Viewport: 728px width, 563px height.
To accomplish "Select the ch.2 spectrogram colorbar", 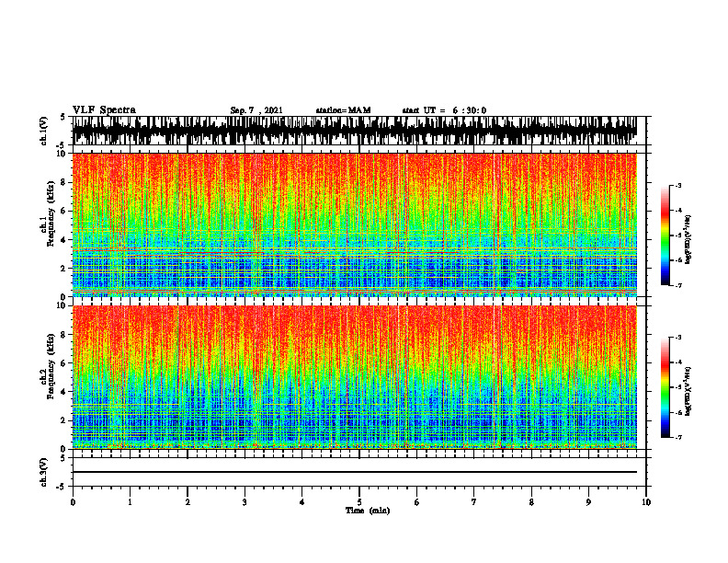I will pyautogui.click(x=665, y=387).
